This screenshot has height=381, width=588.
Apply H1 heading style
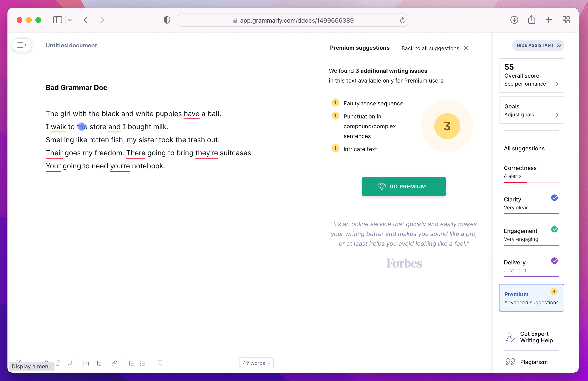click(86, 363)
